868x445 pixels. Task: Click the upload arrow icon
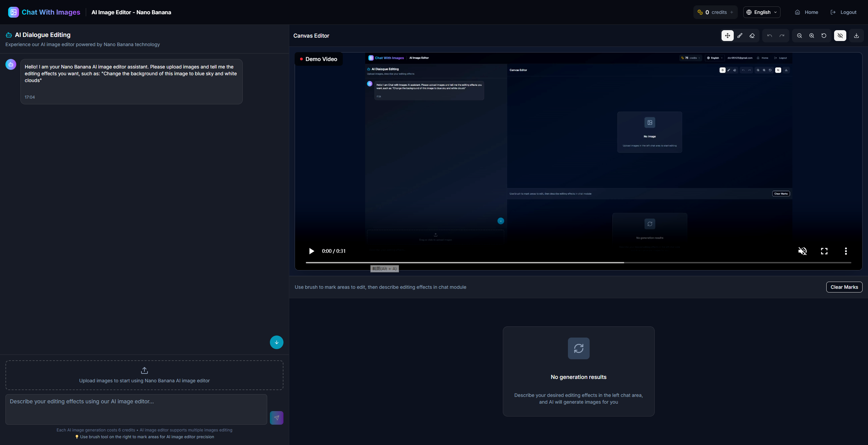pos(144,370)
